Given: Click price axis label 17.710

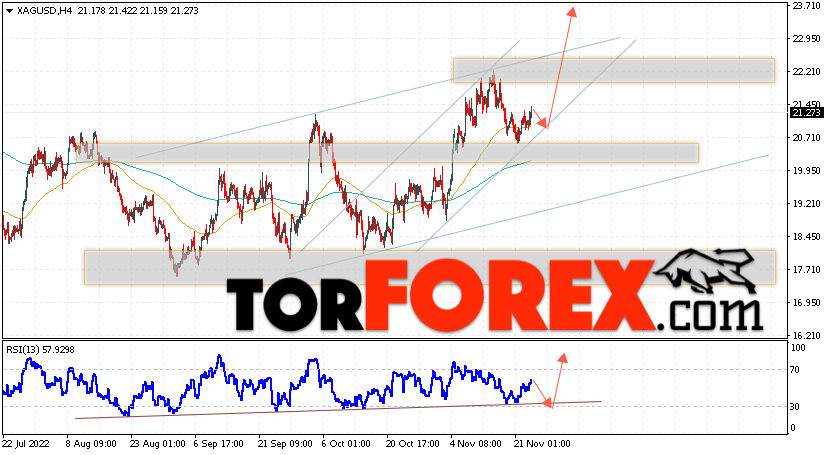Looking at the screenshot, I should click(806, 270).
